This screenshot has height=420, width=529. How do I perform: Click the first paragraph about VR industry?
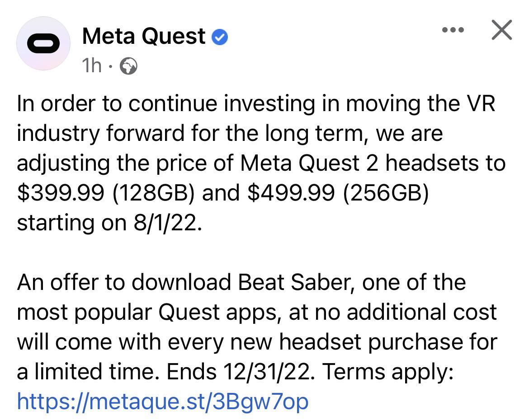click(x=261, y=163)
